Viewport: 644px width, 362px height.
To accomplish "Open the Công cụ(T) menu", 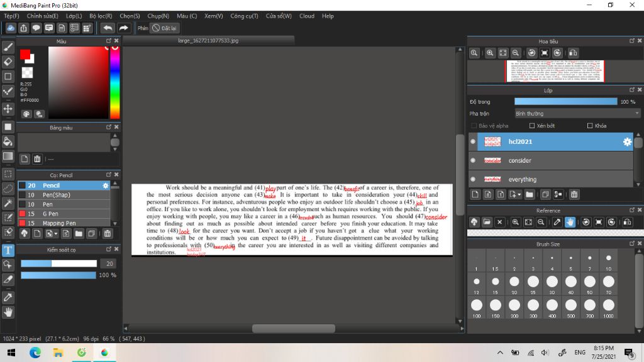I will 244,16.
